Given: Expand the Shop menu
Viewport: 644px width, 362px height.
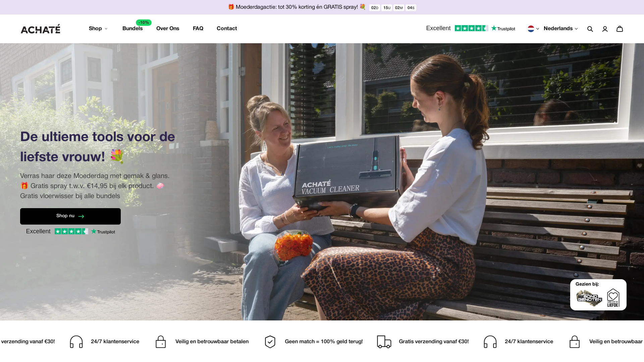Looking at the screenshot, I should [98, 28].
